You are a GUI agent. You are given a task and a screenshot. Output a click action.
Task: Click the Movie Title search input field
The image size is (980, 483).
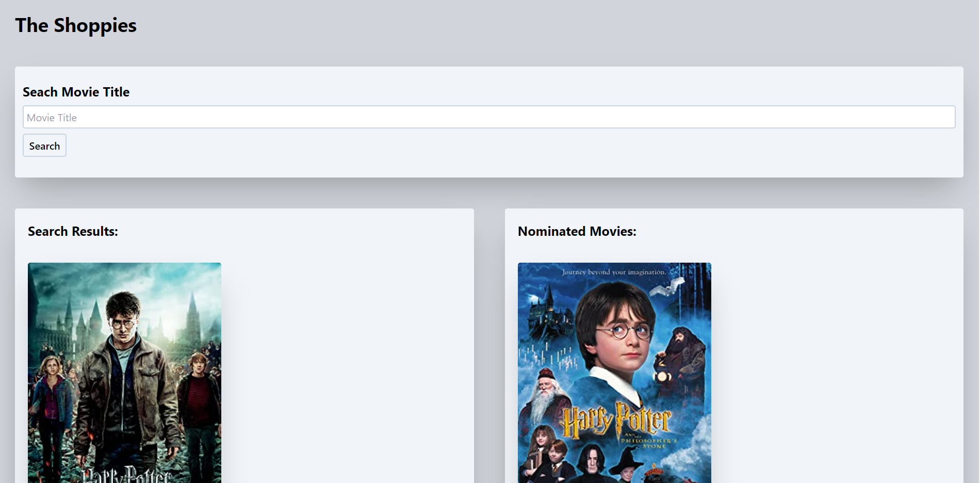[x=488, y=117]
